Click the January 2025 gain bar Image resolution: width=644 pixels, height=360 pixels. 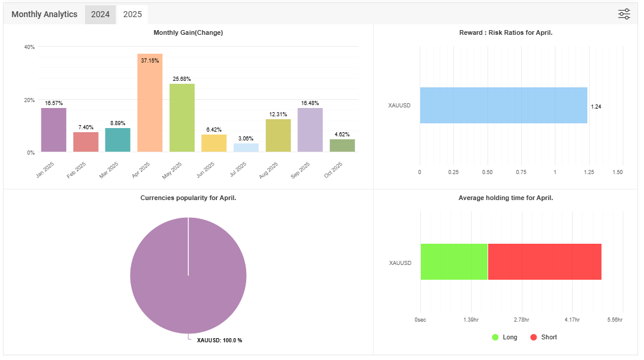point(54,130)
